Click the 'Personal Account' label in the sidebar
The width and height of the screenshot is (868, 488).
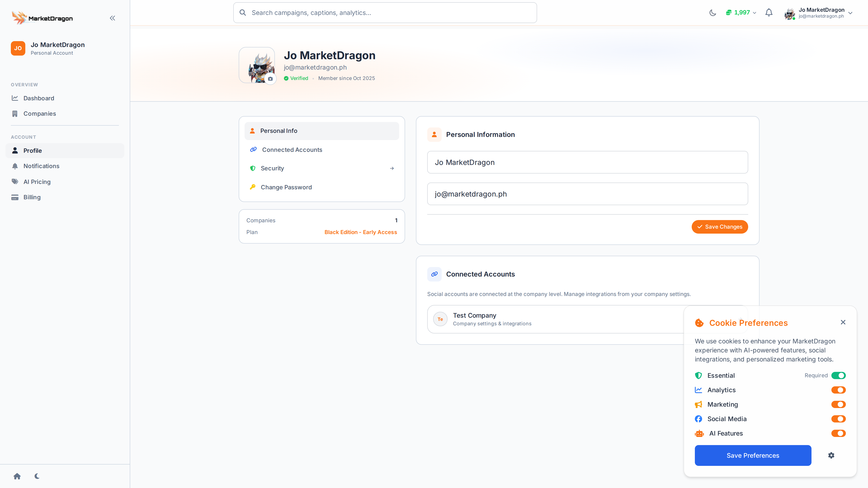(52, 53)
